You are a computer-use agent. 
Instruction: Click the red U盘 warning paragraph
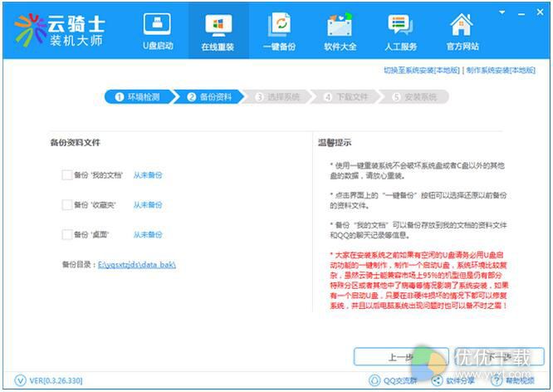click(x=418, y=280)
